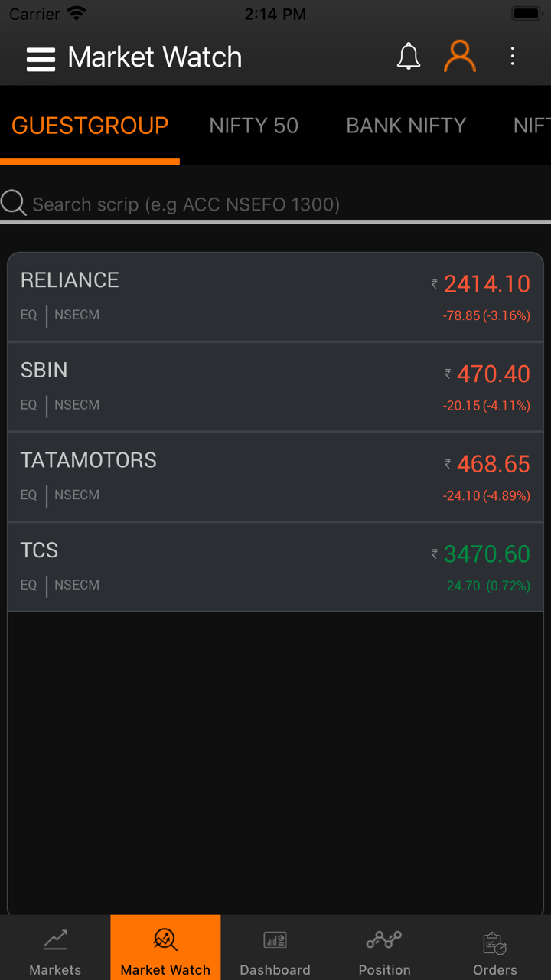
Task: Open the hamburger navigation menu
Action: click(41, 58)
